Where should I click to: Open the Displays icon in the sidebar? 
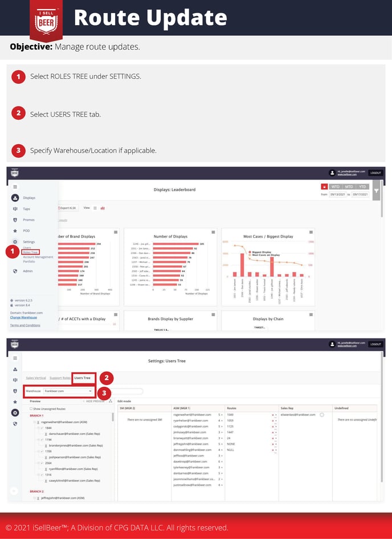coord(15,198)
